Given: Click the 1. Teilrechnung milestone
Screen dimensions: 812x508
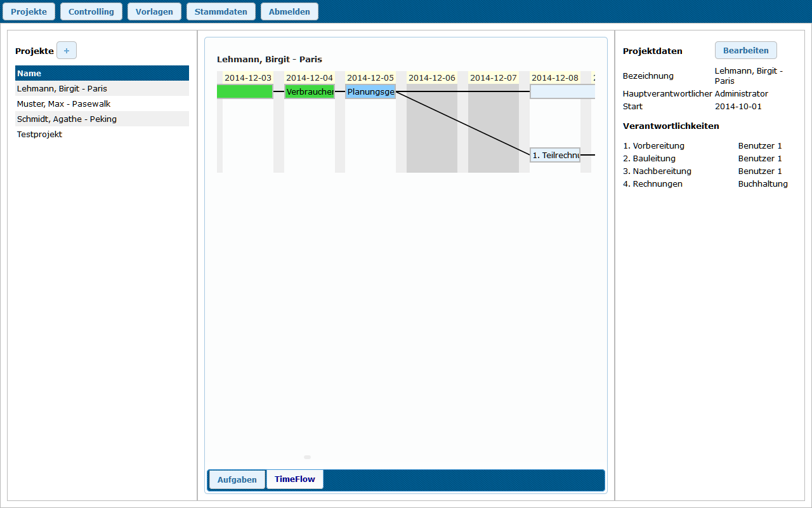Looking at the screenshot, I should pyautogui.click(x=554, y=154).
